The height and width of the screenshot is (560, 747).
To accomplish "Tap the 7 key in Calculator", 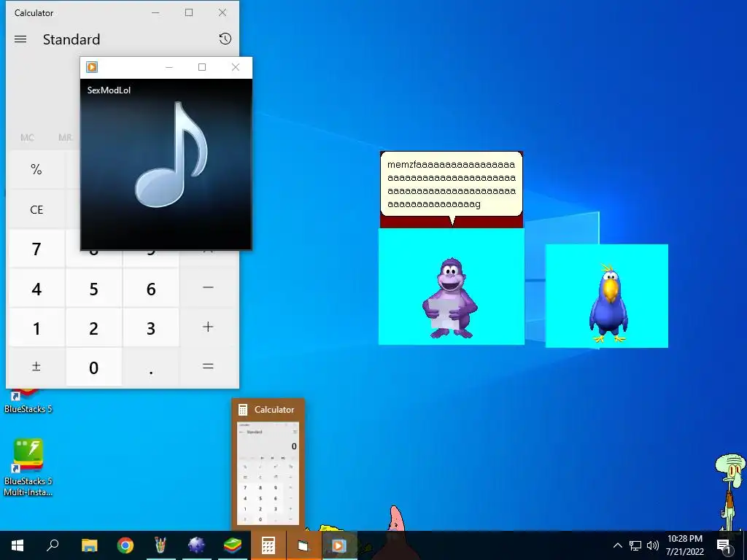I will pyautogui.click(x=36, y=249).
